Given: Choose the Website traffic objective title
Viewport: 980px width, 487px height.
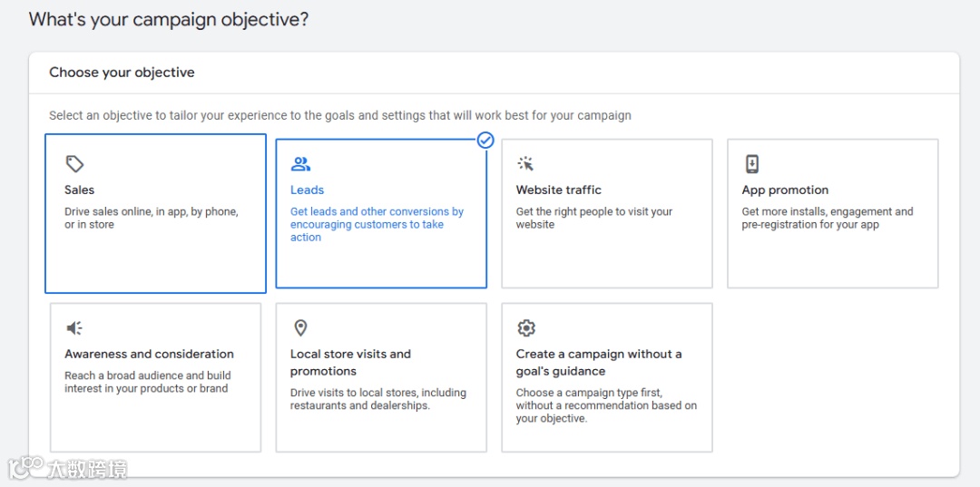Looking at the screenshot, I should pyautogui.click(x=559, y=190).
